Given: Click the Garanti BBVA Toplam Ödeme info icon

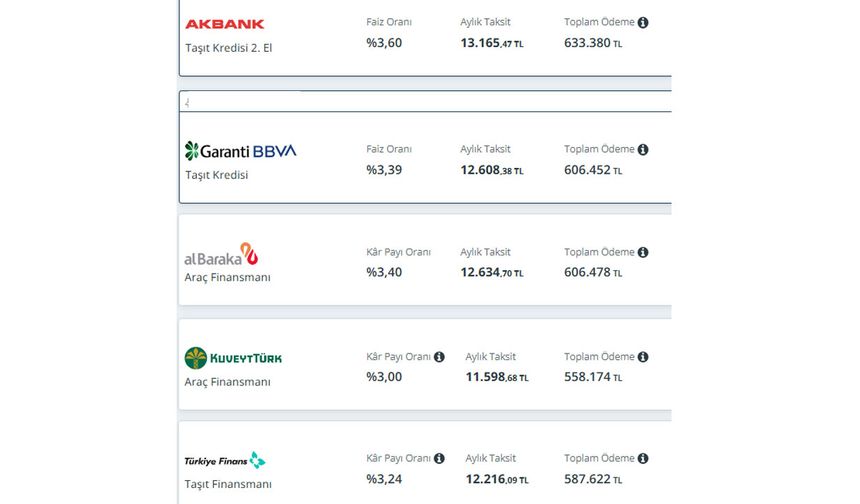Looking at the screenshot, I should pyautogui.click(x=643, y=150).
